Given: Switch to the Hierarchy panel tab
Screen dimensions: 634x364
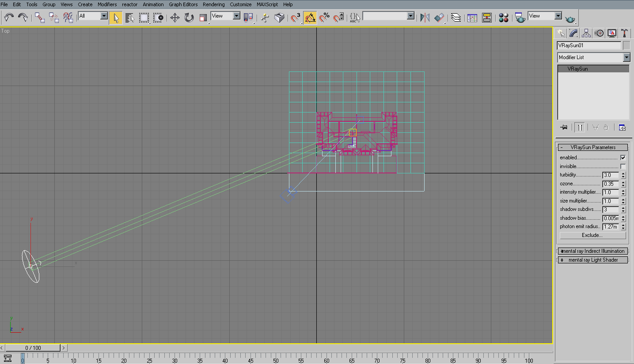Looking at the screenshot, I should click(586, 33).
